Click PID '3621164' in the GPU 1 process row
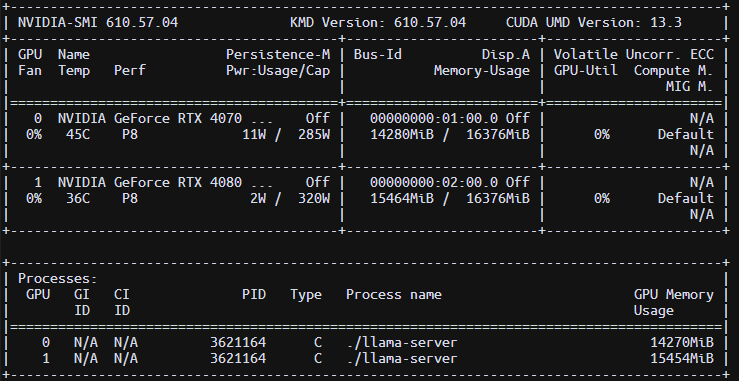739x381 pixels. [x=238, y=358]
